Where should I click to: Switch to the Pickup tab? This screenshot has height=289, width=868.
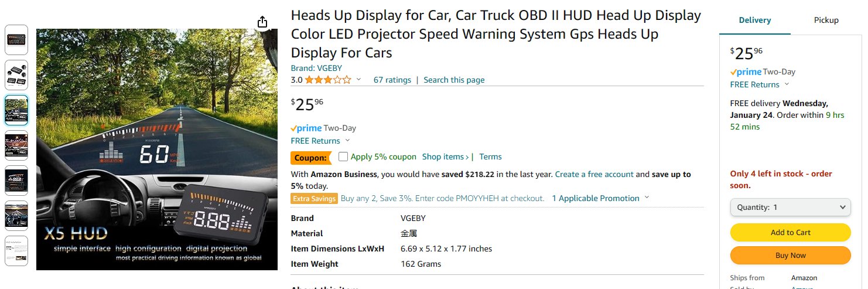click(826, 20)
